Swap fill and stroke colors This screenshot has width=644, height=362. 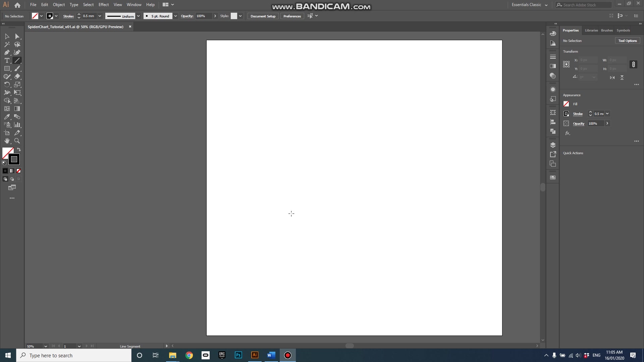coord(19,149)
